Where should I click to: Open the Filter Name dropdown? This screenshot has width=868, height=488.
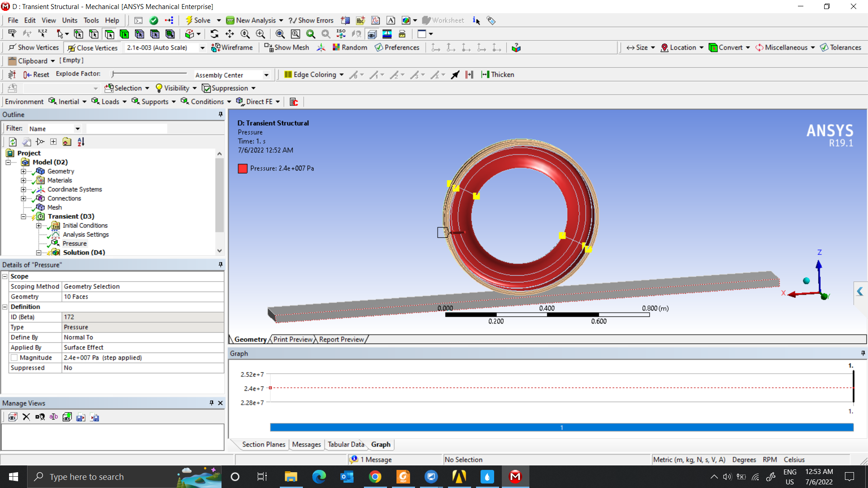pyautogui.click(x=78, y=129)
